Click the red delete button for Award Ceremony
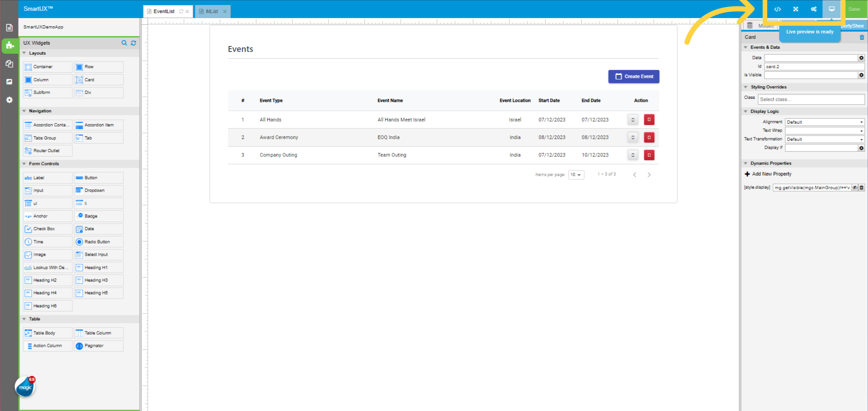 [x=649, y=137]
